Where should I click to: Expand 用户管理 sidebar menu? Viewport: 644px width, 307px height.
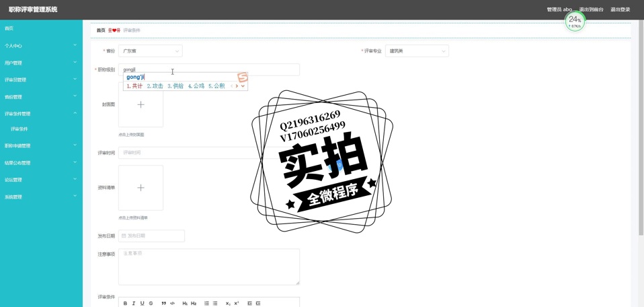click(41, 63)
